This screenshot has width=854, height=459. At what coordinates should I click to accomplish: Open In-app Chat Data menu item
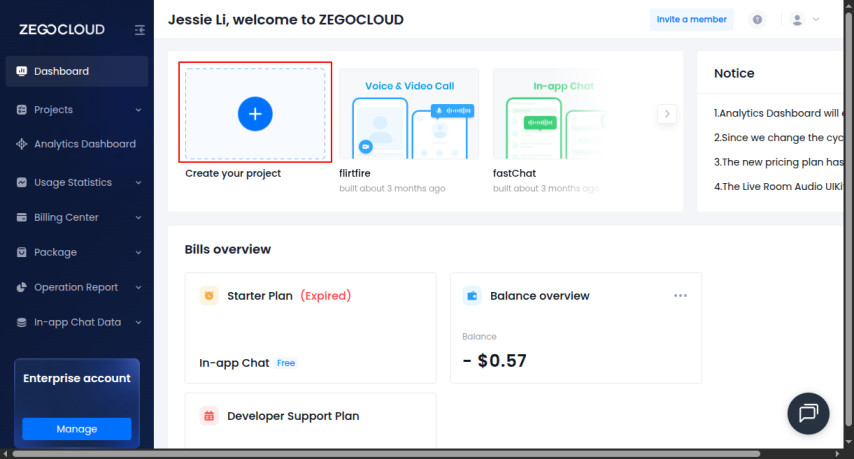[77, 322]
